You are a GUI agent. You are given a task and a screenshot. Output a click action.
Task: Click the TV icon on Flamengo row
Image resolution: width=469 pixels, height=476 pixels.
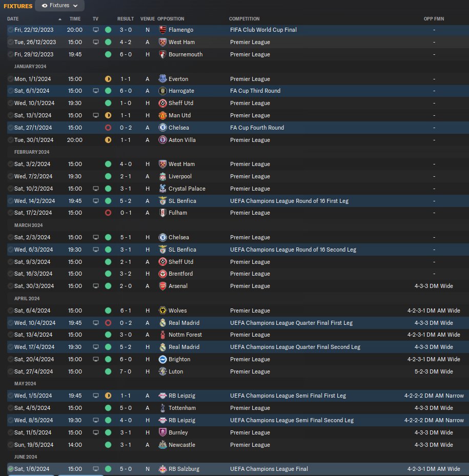[x=96, y=30]
